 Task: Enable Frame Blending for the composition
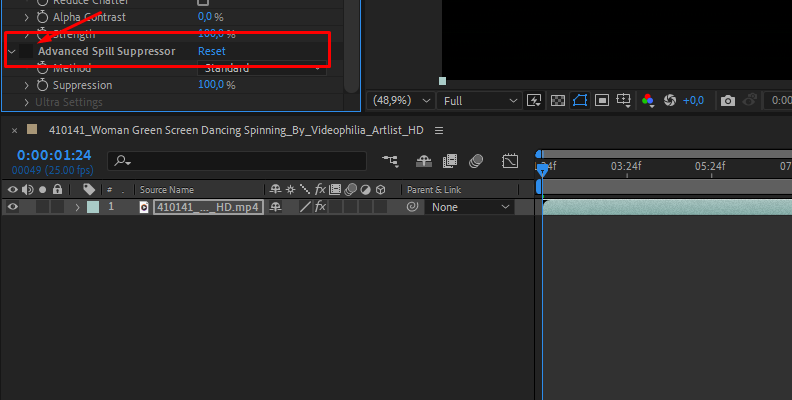(x=450, y=161)
